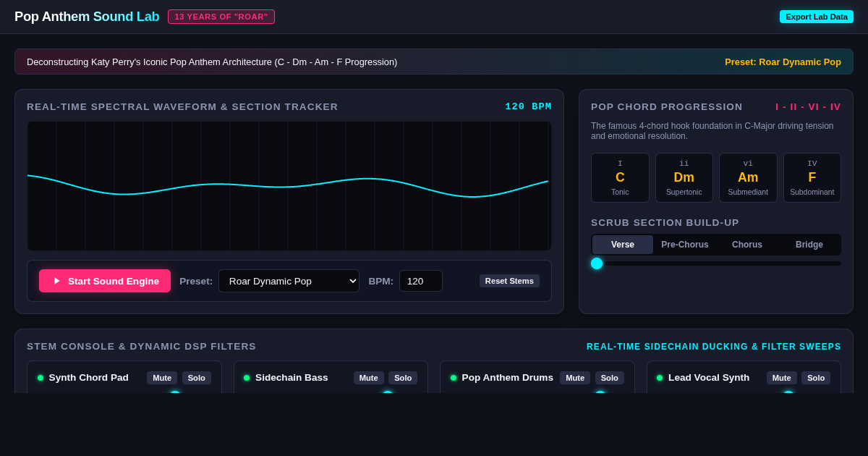Viewport: 868px width, 456px height.
Task: Click the Real-Time Spectral Waveform & Section Tracker heading
Action: 182,106
